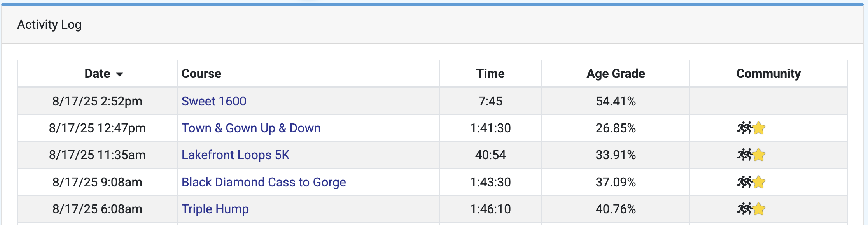The image size is (868, 225).
Task: Open the Triple Hump course link
Action: click(215, 209)
